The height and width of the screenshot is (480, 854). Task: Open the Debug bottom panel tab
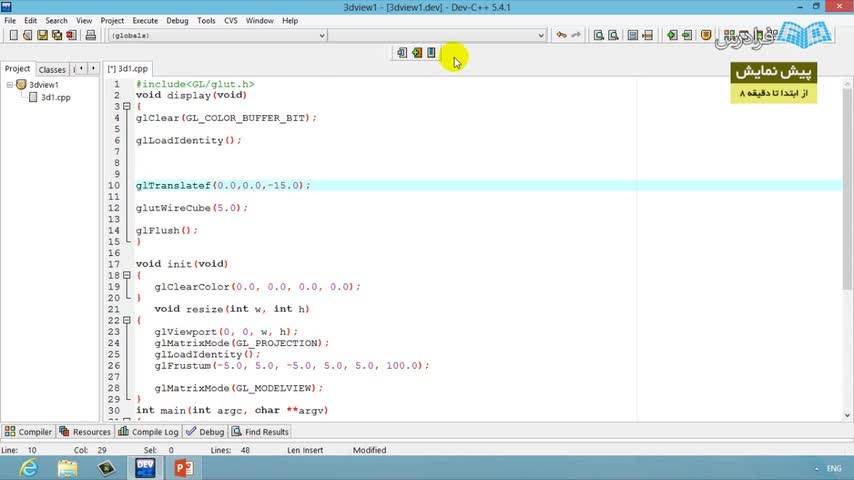(205, 432)
